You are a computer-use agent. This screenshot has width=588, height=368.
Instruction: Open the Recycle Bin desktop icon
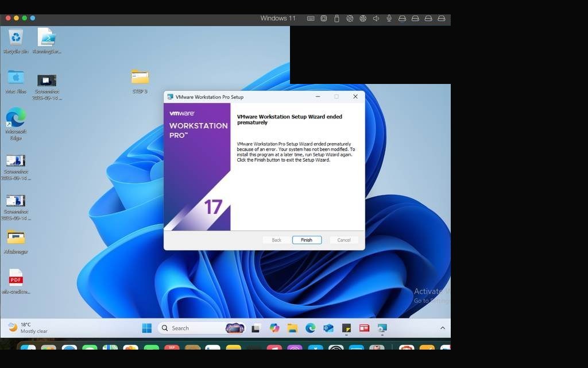[x=16, y=41]
